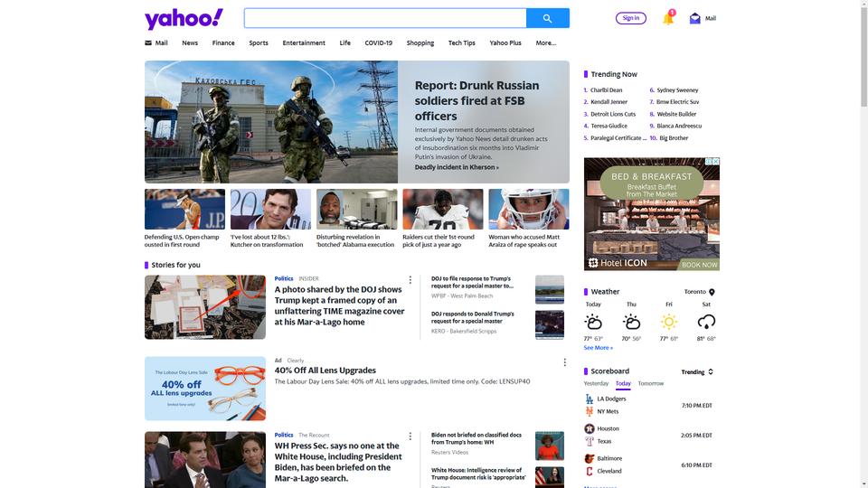This screenshot has height=488, width=868.
Task: Click BOOK NOW on the hotel ad
Action: 699,265
